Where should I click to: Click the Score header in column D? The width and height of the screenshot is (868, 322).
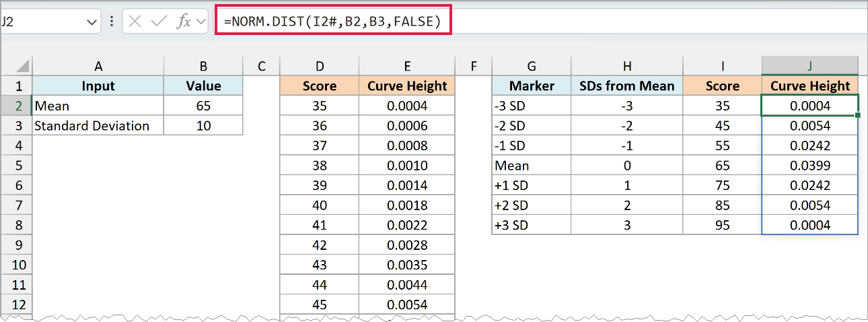tap(320, 86)
